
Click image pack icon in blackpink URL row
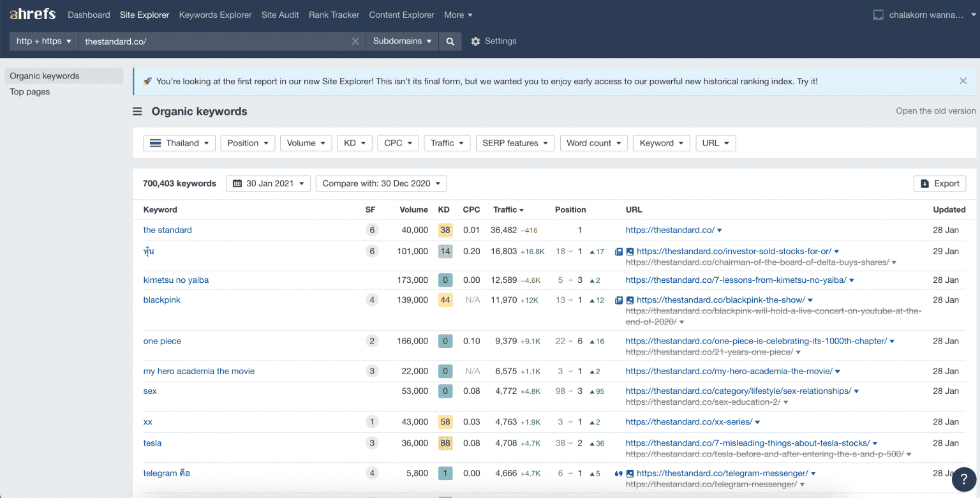(x=630, y=300)
